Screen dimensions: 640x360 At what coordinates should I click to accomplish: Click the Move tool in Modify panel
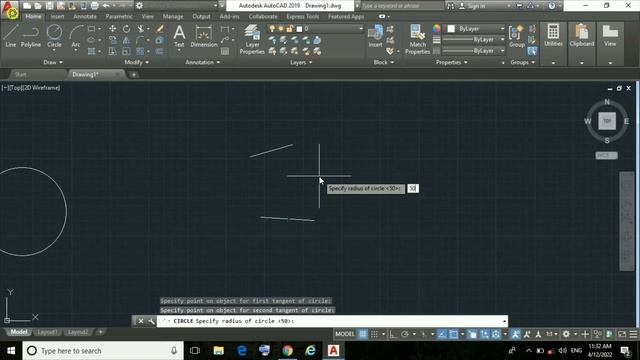coord(112,29)
